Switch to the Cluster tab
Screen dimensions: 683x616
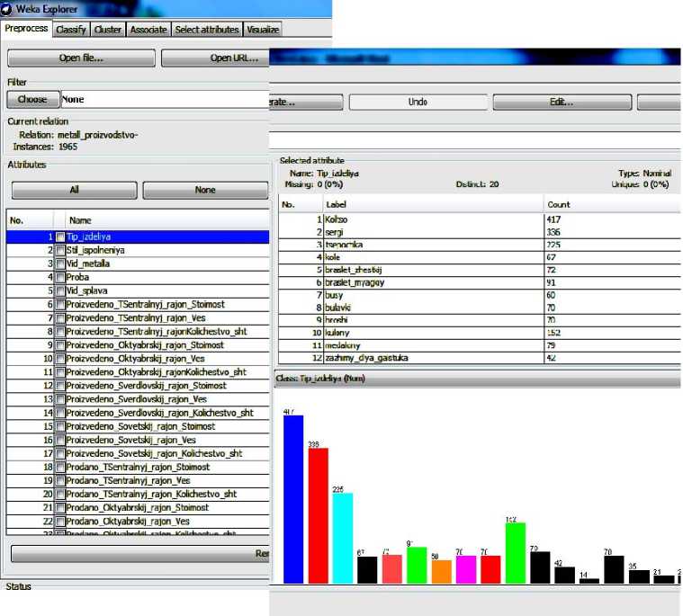coord(108,30)
